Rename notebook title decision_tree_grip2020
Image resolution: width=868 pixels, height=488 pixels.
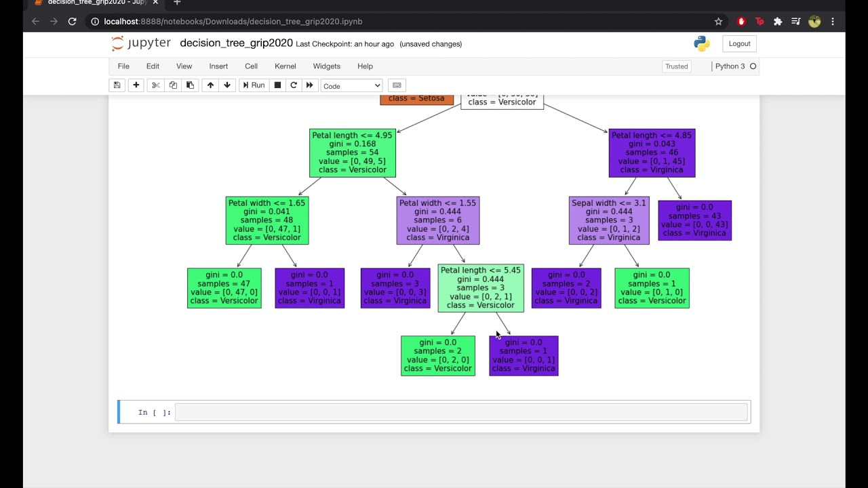point(236,43)
